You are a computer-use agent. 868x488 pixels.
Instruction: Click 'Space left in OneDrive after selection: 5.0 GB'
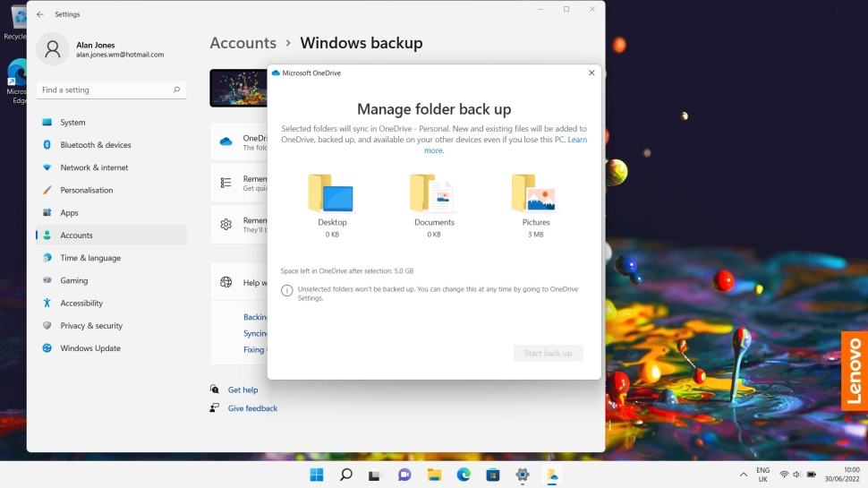[x=346, y=271]
